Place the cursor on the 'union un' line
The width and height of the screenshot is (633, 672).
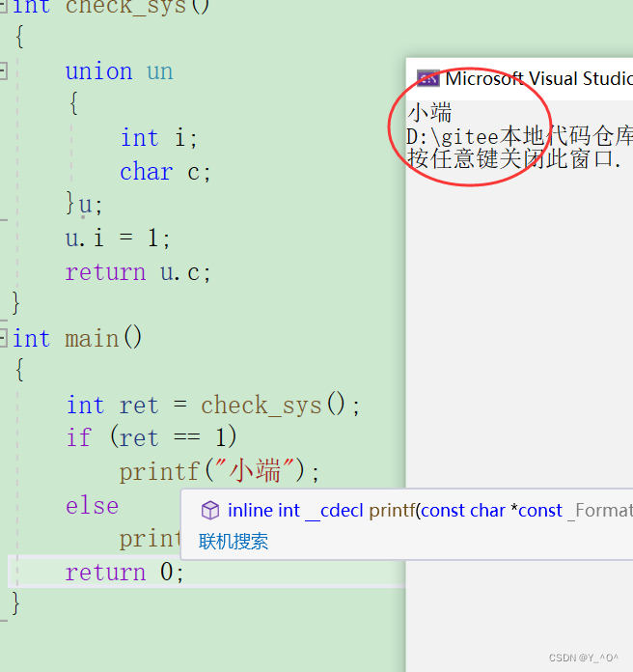pos(119,71)
